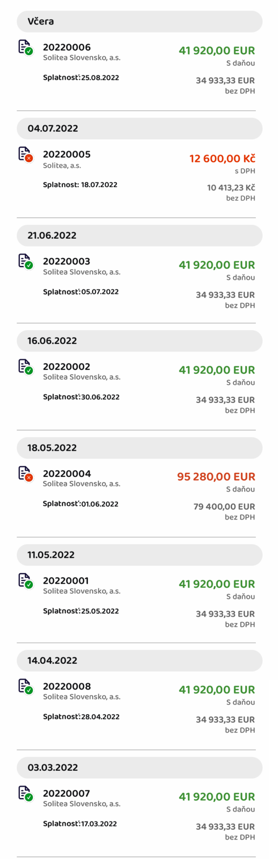Screen dimensions: 278x868
Task: Click document icon beside invoice 20220002
Action: tap(26, 367)
